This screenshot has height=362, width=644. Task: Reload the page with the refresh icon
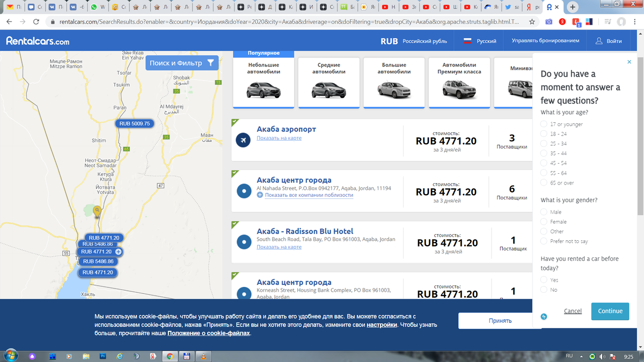[x=36, y=22]
